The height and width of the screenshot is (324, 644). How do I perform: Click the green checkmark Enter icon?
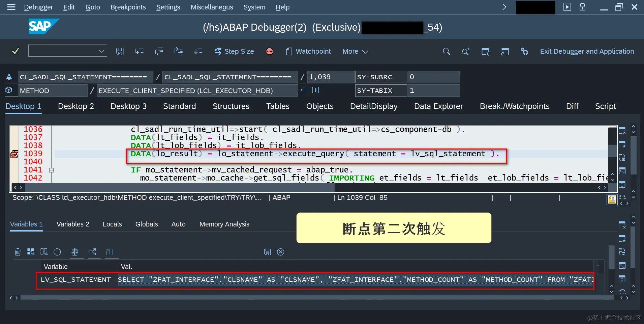(x=15, y=51)
